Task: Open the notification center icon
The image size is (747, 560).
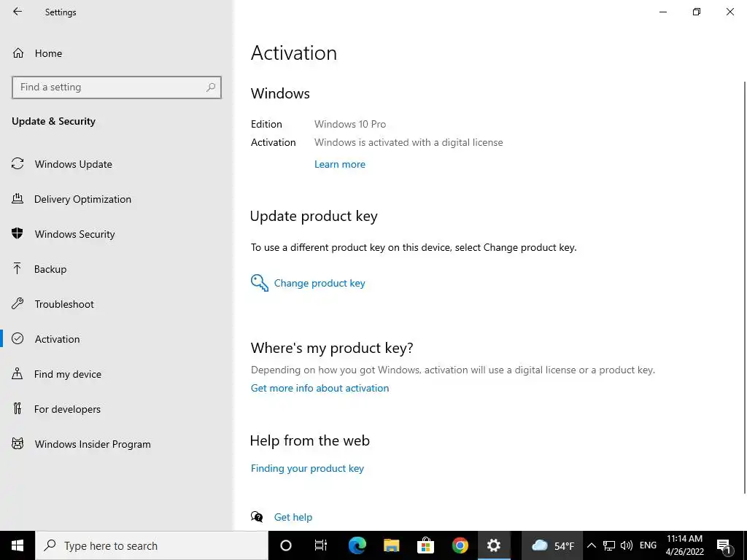Action: (x=724, y=545)
